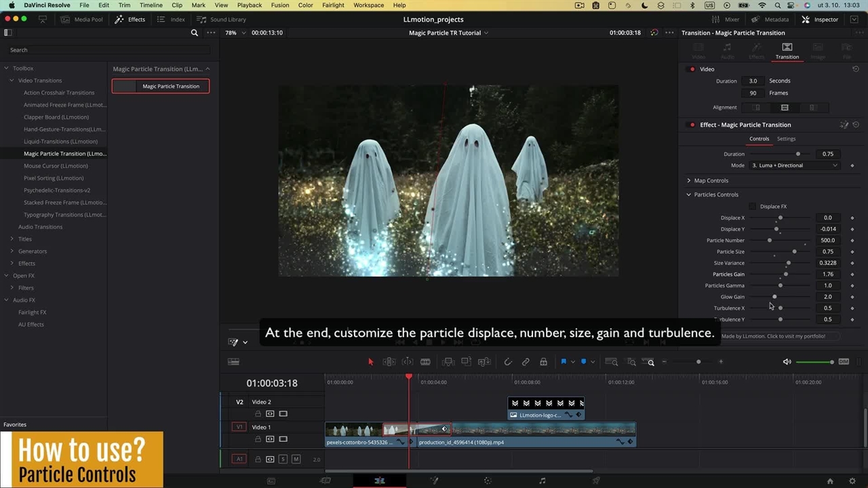Click the blue Flag icon
Image resolution: width=868 pixels, height=488 pixels.
point(564,362)
